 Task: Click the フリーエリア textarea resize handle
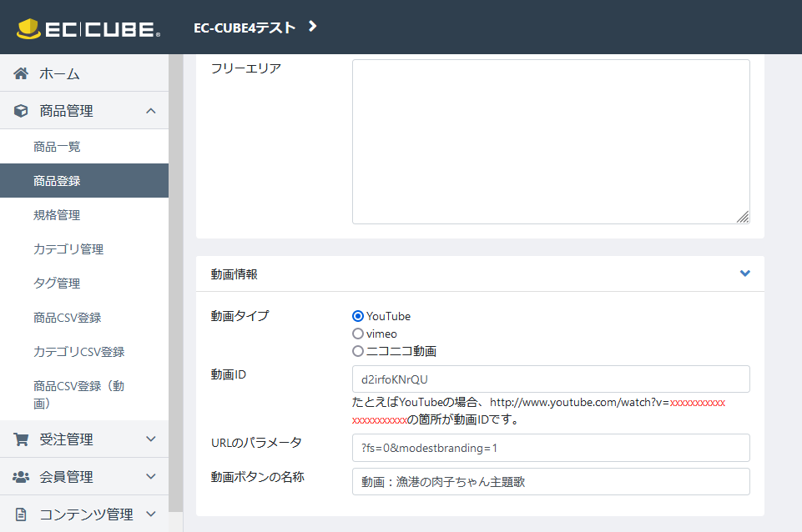coord(743,217)
